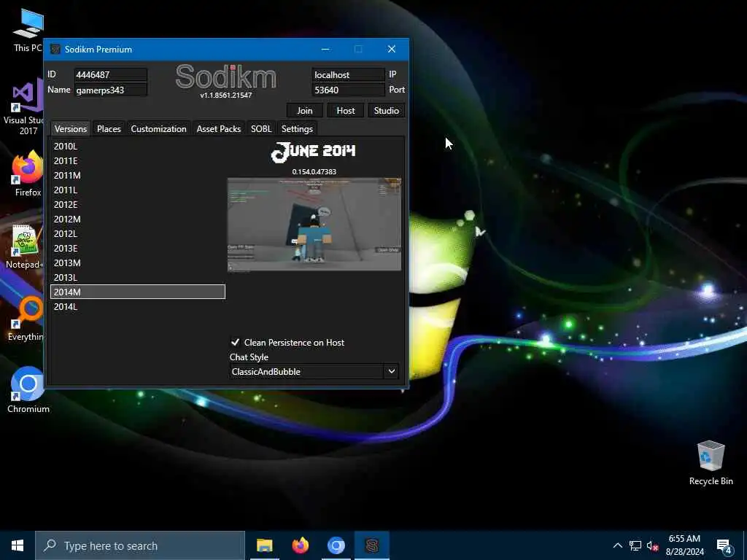Select version 2012E in the list
The width and height of the screenshot is (747, 560).
coord(138,204)
